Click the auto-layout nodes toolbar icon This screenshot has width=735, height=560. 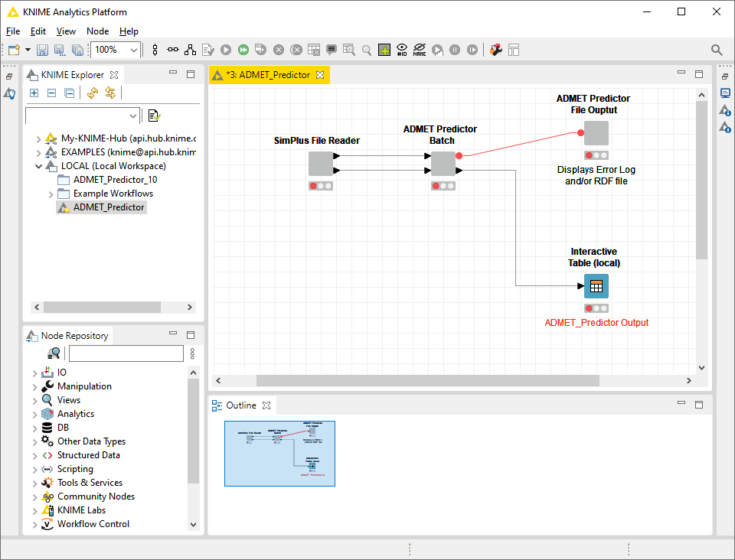(x=191, y=50)
